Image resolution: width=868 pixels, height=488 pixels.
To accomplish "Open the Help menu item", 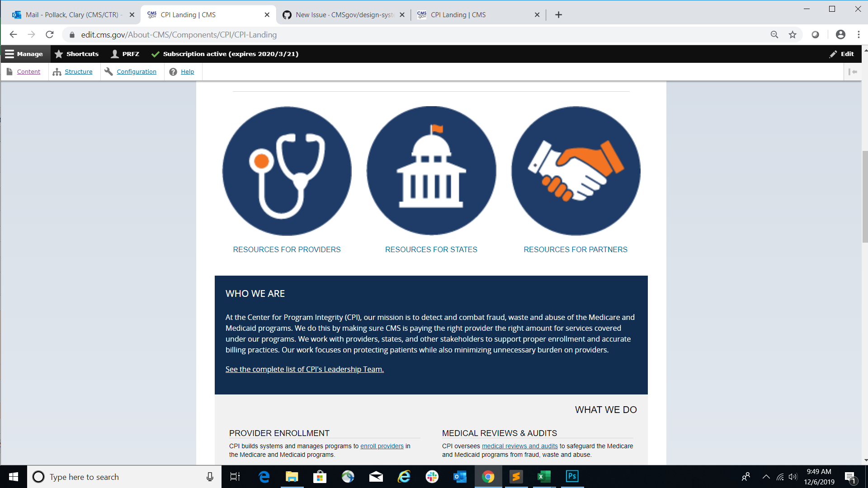I will click(x=187, y=71).
